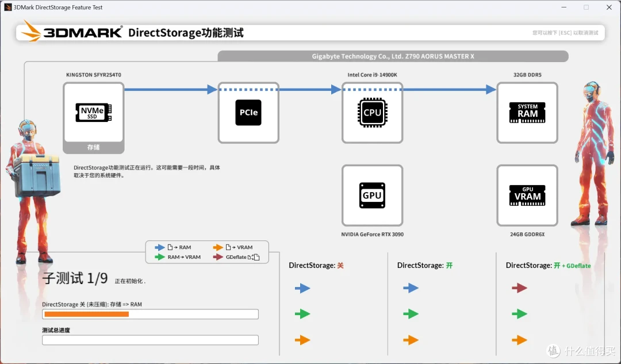
Task: Click '24GB GDDR6X' label
Action: [x=527, y=235]
